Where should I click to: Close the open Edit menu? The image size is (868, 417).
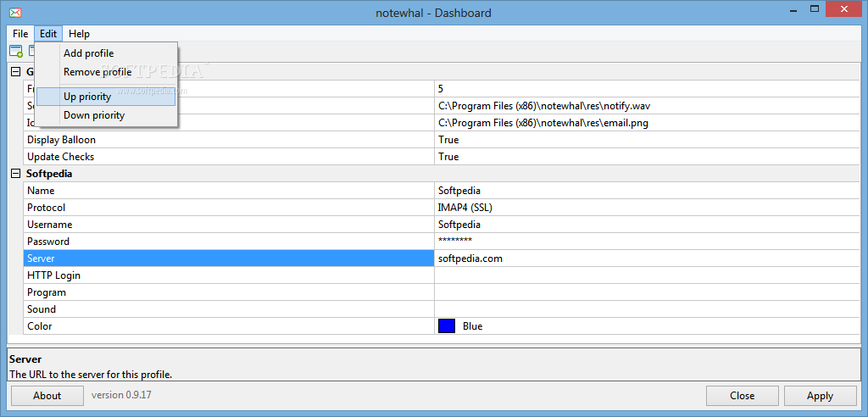[x=48, y=34]
